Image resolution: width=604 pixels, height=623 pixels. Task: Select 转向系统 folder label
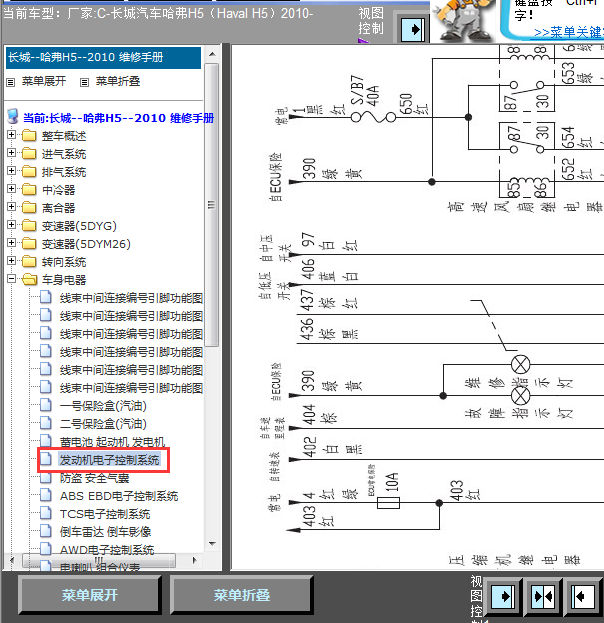64,262
